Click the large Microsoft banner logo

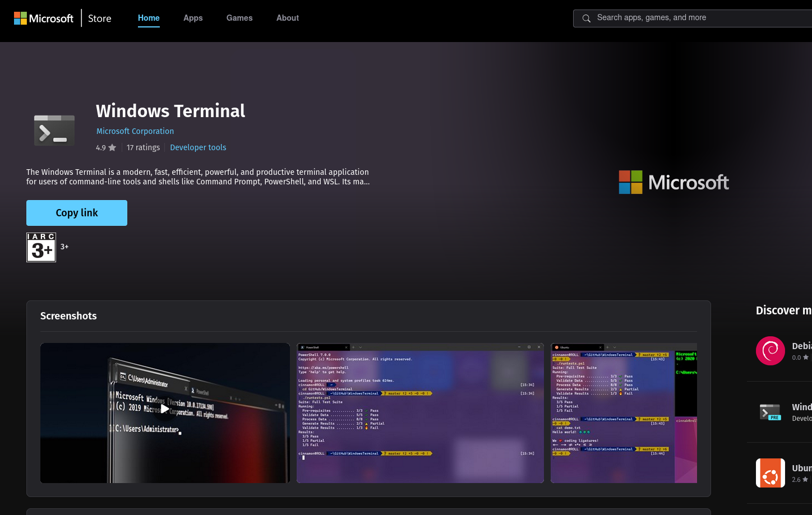click(x=674, y=182)
